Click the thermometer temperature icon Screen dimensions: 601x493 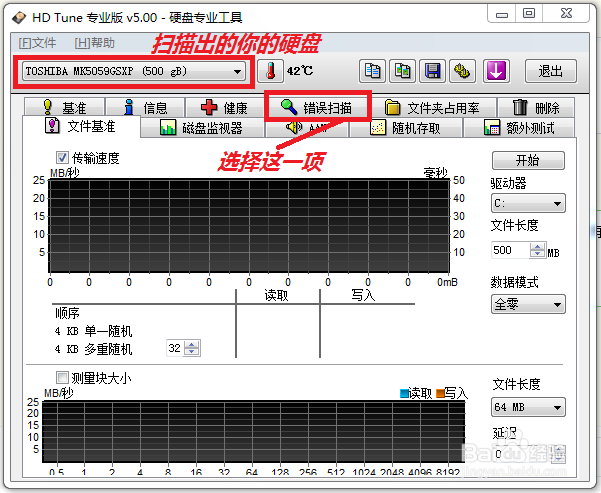(270, 71)
